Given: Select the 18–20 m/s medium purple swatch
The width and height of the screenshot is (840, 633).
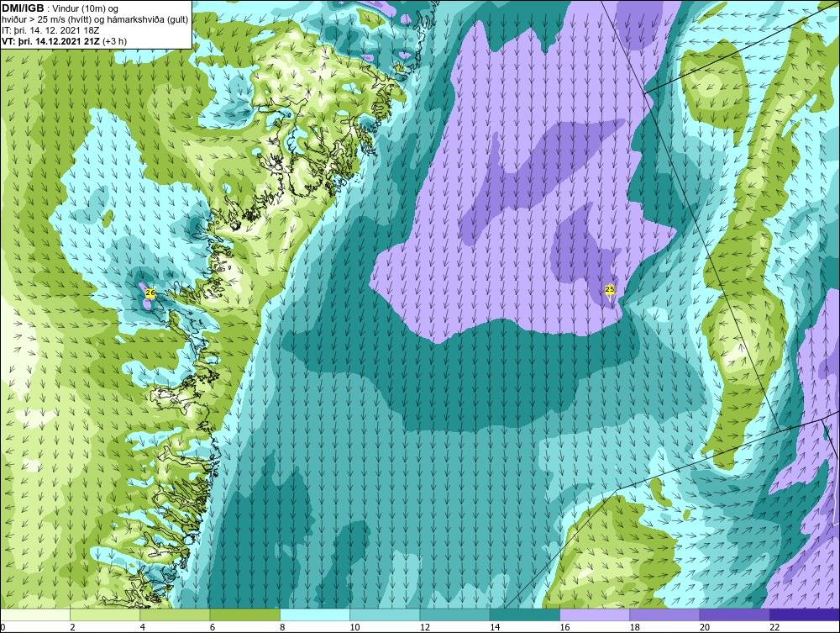Looking at the screenshot, I should coord(664,615).
